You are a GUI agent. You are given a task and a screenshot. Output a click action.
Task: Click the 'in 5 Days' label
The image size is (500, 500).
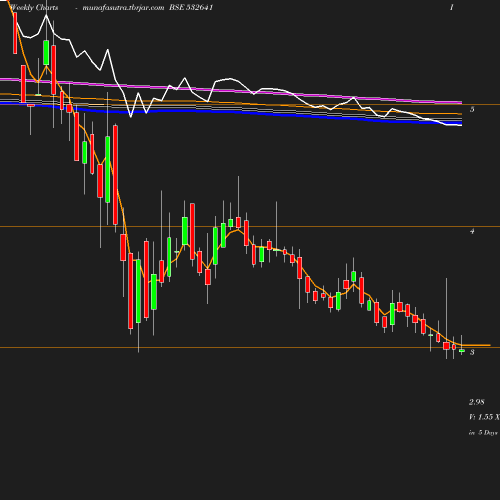point(483,433)
